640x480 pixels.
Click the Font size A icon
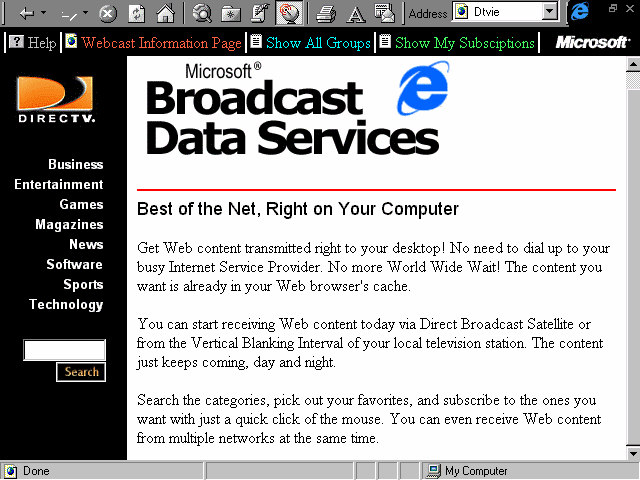[x=356, y=14]
